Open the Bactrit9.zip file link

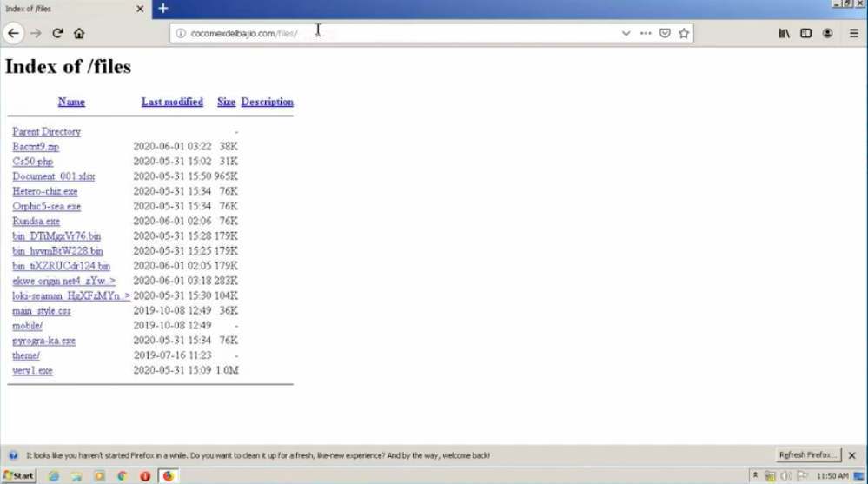point(36,147)
